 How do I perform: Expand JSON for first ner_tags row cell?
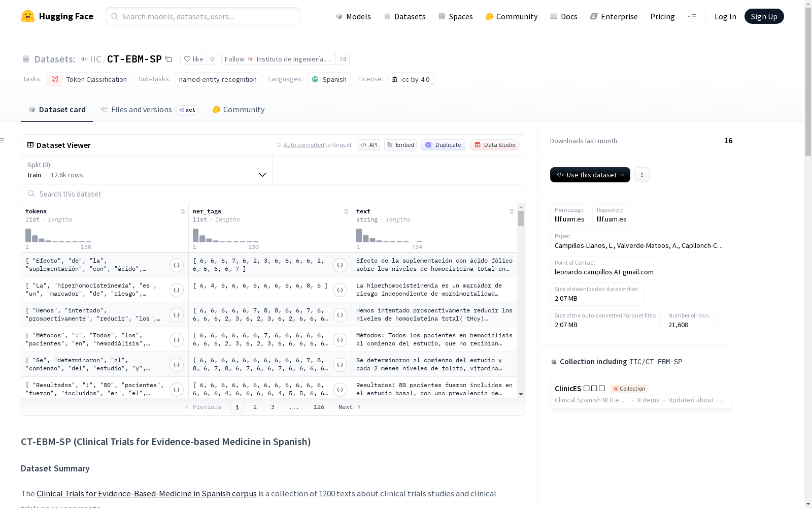(340, 265)
